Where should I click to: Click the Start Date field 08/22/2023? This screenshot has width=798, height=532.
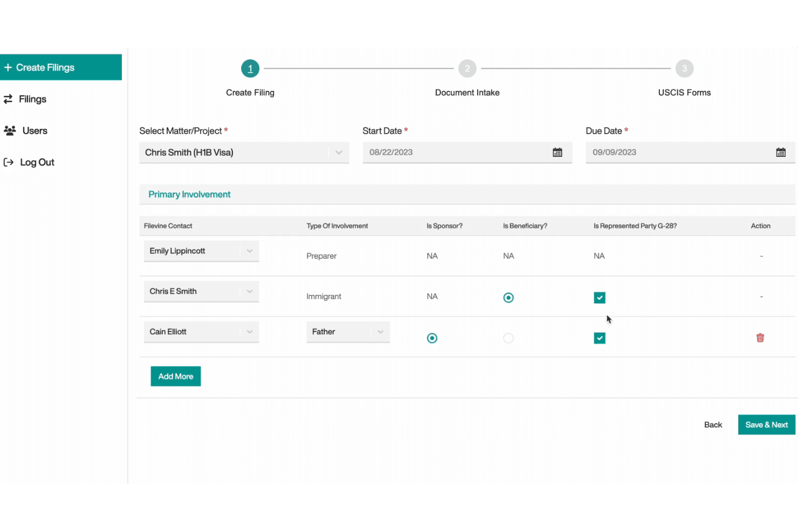[x=467, y=153]
